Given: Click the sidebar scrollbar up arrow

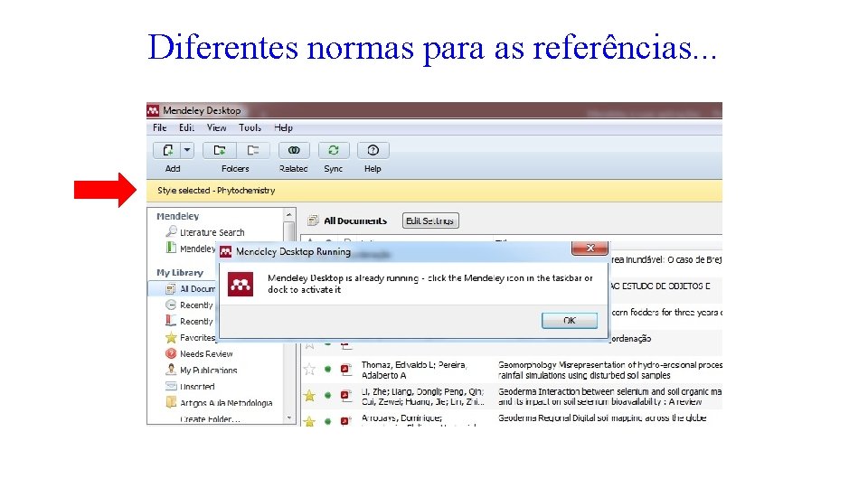Looking at the screenshot, I should [289, 215].
